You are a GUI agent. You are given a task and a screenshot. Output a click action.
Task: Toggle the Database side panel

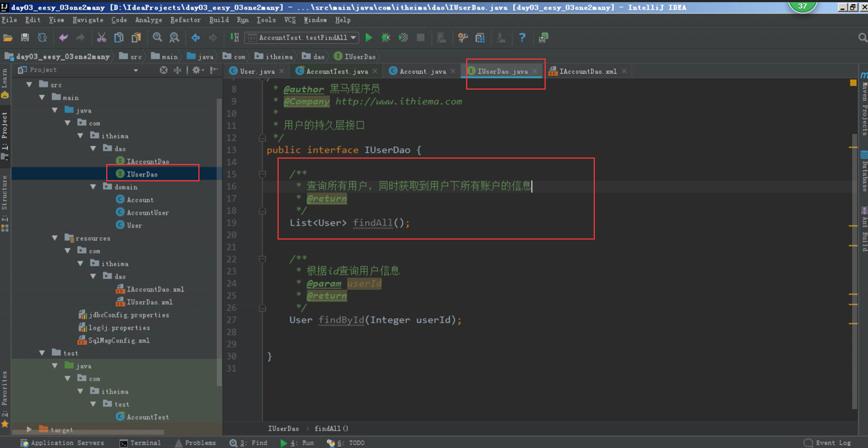tap(864, 172)
